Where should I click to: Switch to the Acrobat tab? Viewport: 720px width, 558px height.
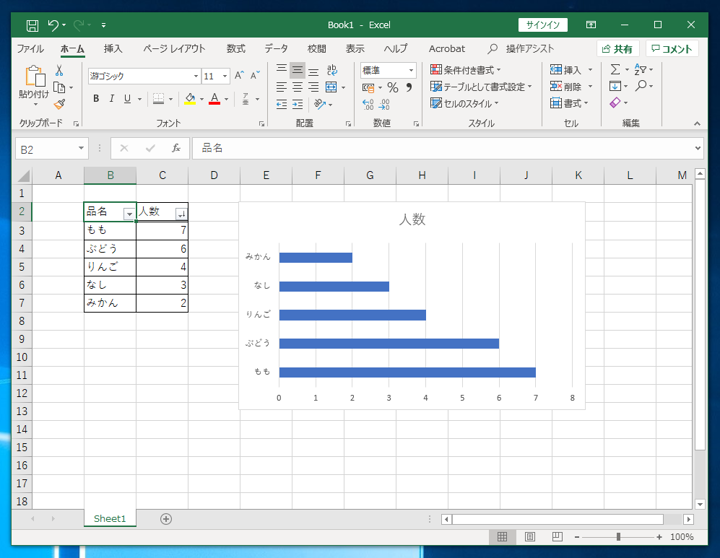click(447, 49)
